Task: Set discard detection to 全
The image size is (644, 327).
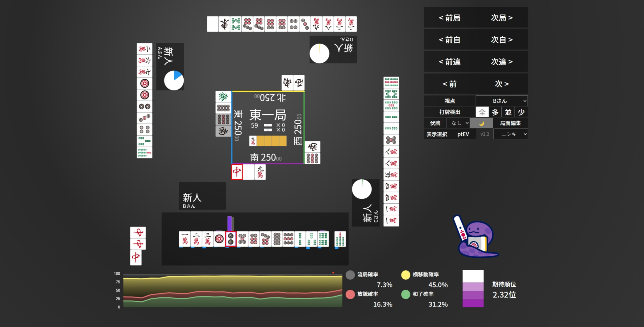Action: point(482,112)
